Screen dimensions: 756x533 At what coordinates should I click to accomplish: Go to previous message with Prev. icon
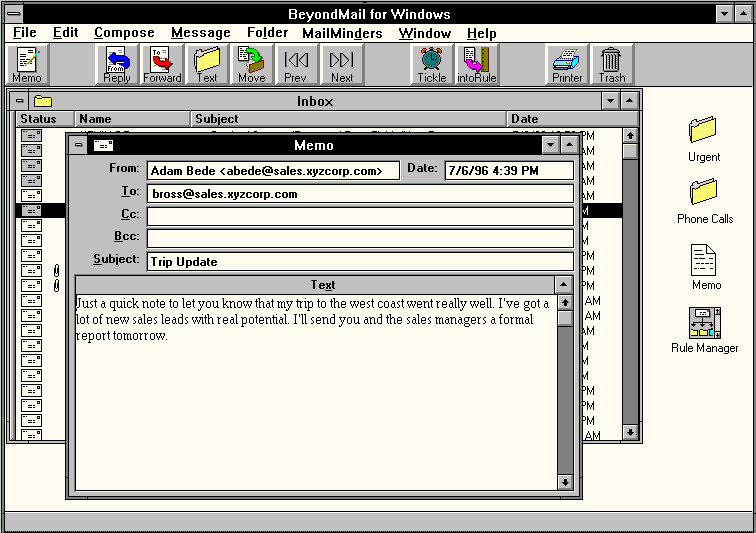click(296, 65)
